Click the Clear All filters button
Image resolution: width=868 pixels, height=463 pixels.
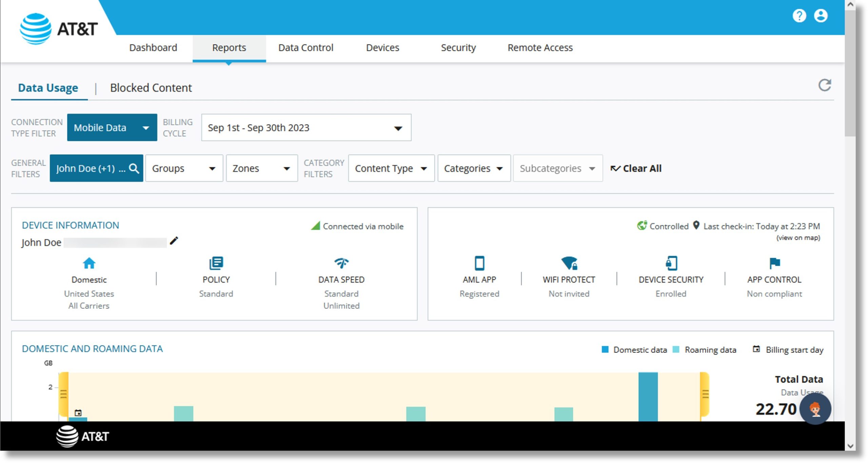(x=636, y=168)
